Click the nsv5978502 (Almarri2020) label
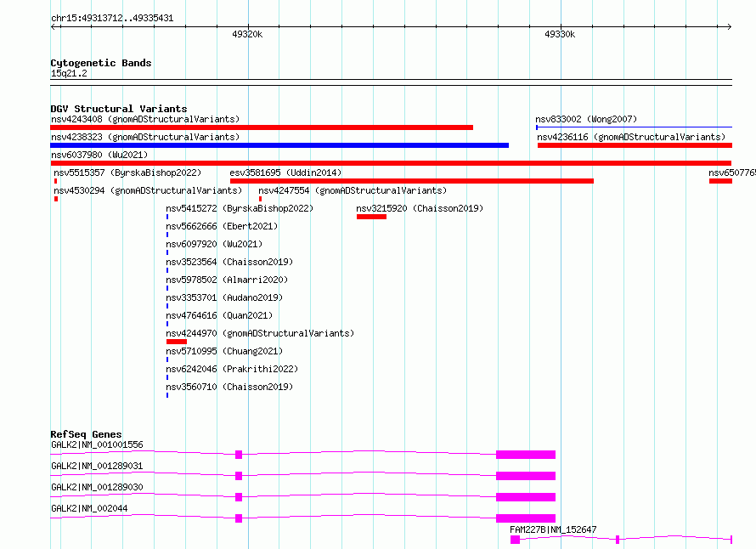The width and height of the screenshot is (756, 549). pos(227,280)
